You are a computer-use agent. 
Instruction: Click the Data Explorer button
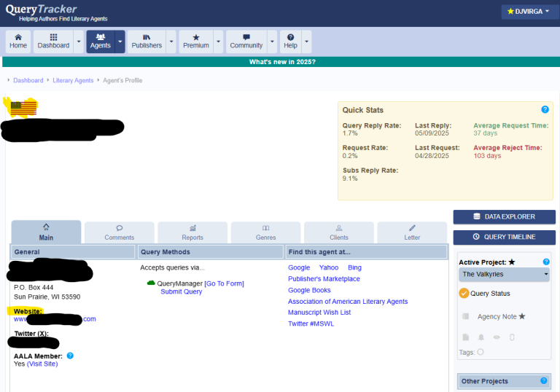(x=504, y=216)
